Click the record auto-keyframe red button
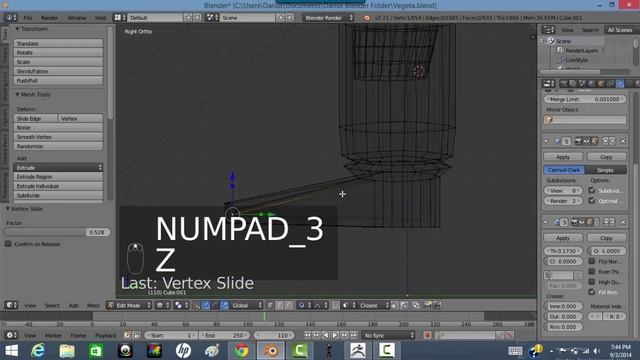 point(427,335)
